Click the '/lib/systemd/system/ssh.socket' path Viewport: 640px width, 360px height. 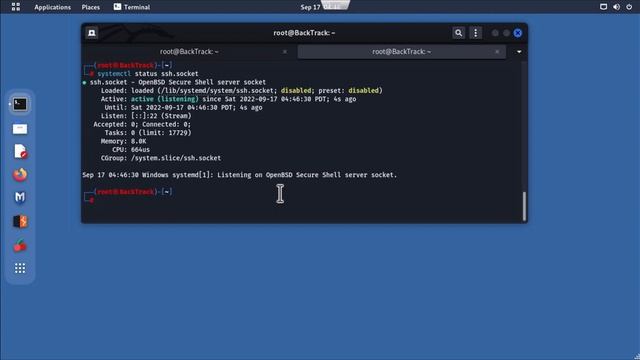pos(217,91)
